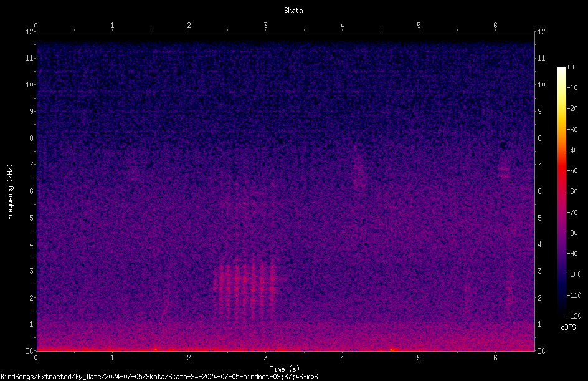Click the file path text ending in birdnet-09:37:46.mp3

point(159,377)
